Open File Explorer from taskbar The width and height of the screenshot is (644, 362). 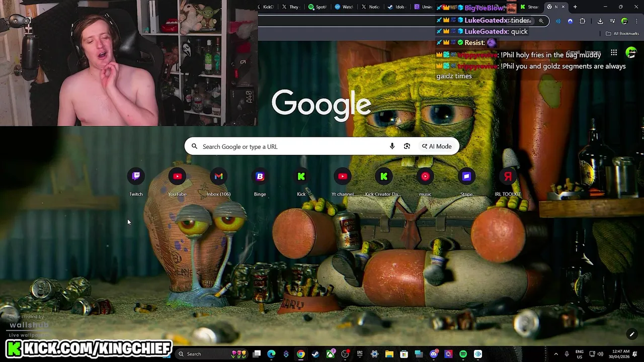389,354
